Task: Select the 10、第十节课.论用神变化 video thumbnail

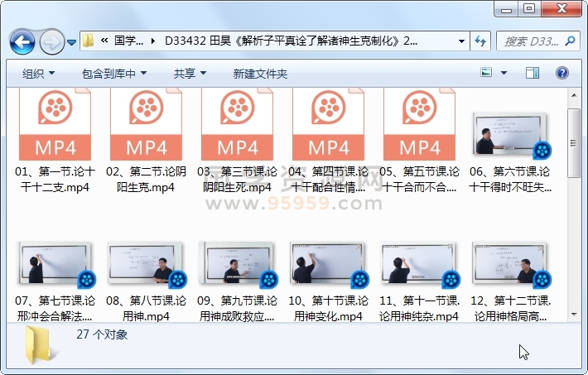Action: (329, 264)
